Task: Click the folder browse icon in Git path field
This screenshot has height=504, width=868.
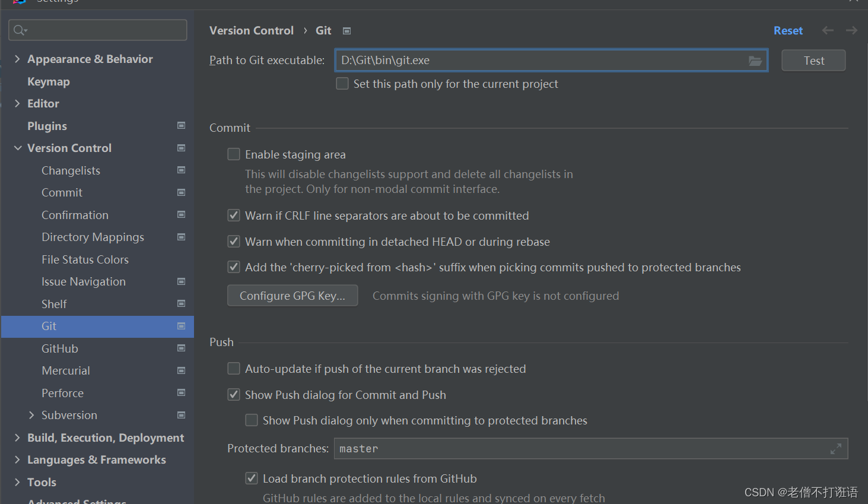Action: pos(755,61)
